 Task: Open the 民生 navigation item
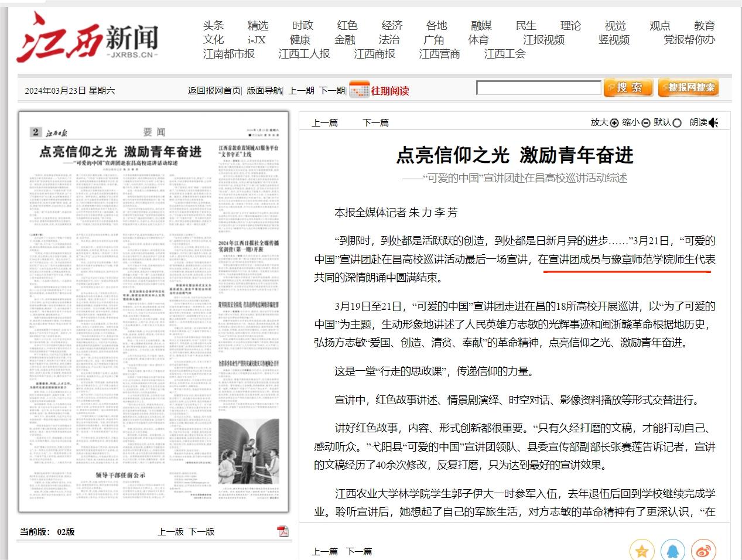pyautogui.click(x=526, y=25)
